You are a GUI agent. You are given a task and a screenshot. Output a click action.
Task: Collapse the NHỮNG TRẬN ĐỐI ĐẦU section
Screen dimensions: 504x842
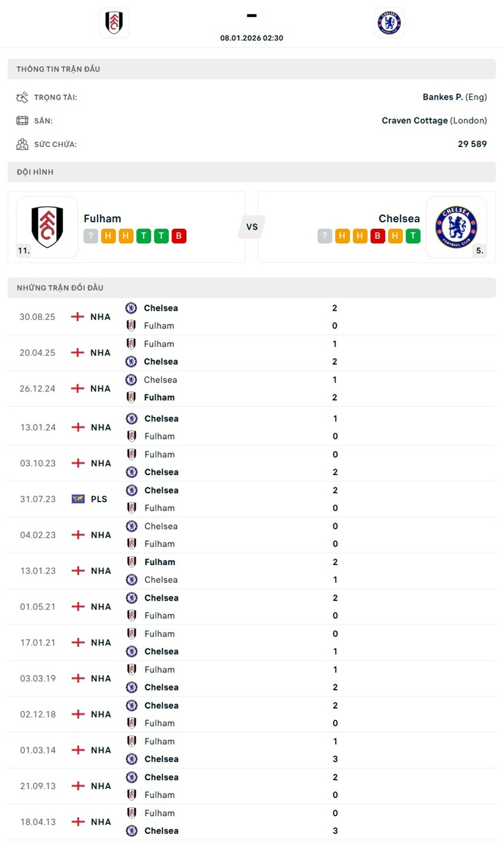click(x=251, y=288)
